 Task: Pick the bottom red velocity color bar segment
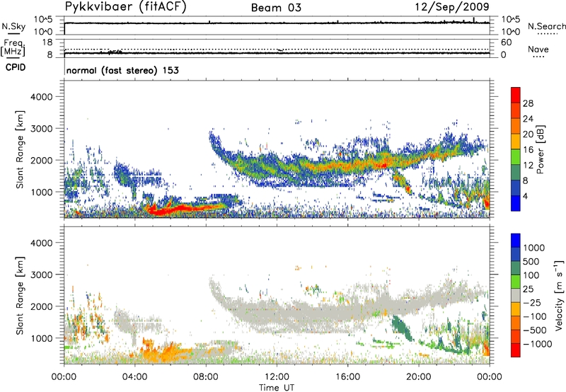(516, 350)
